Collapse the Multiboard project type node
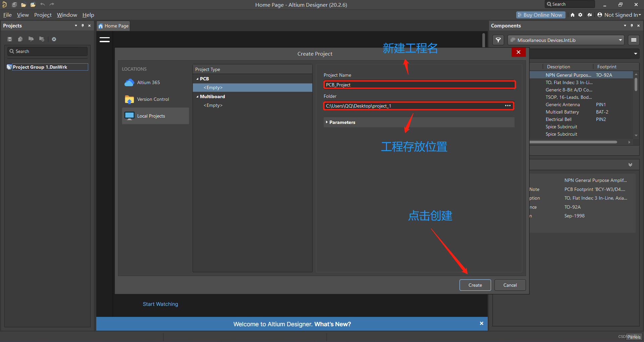This screenshot has height=342, width=644. [197, 96]
